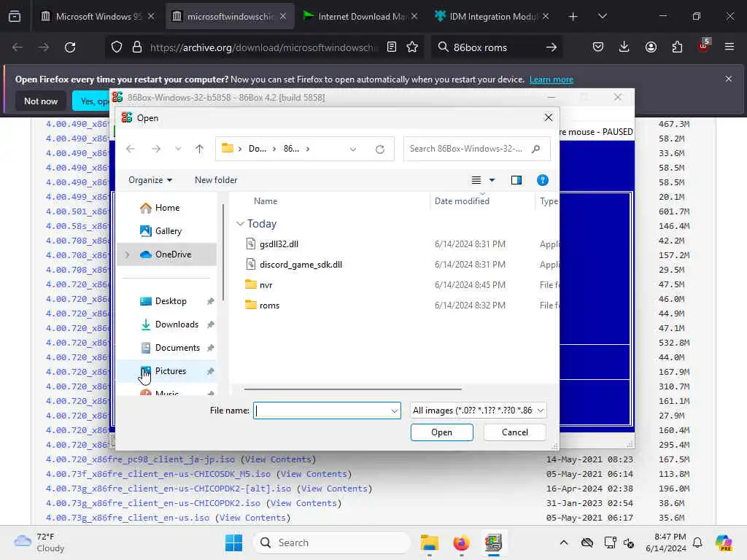Click the Forward arrow in Open dialog

click(x=156, y=149)
